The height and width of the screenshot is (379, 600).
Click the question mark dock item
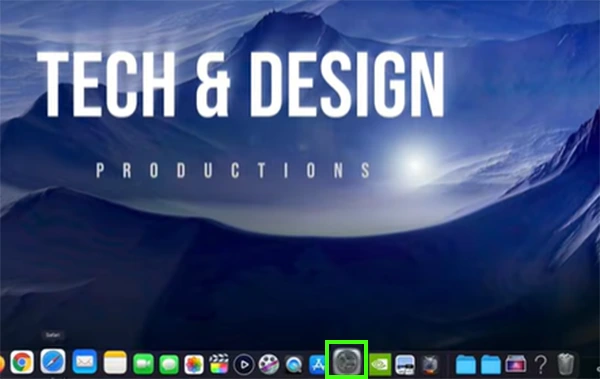[540, 364]
